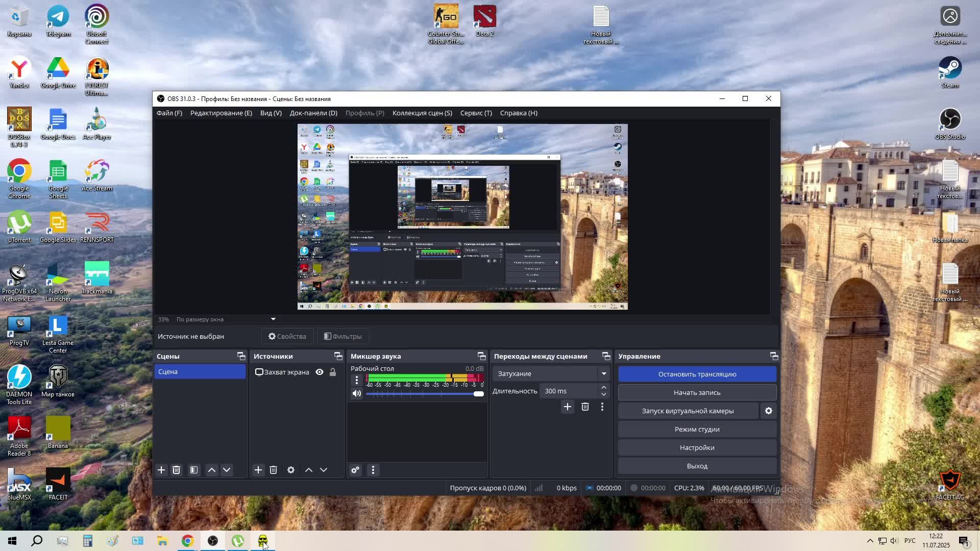980x551 pixels.
Task: Open virtual camera settings gear icon
Action: [768, 411]
